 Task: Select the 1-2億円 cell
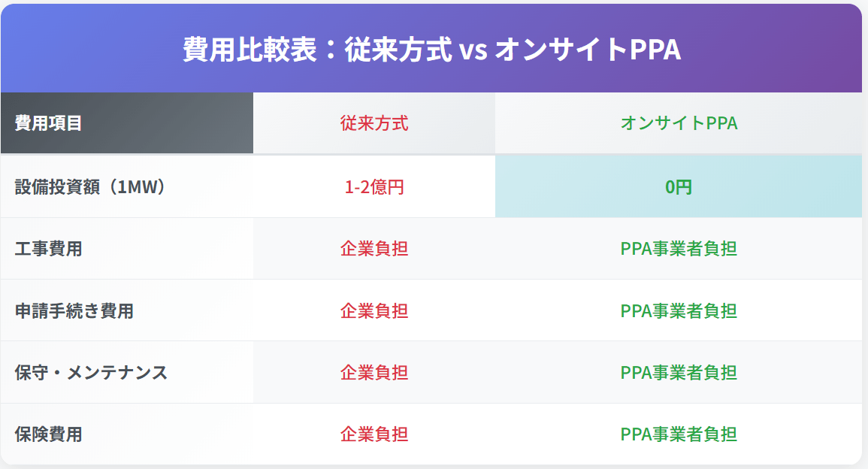pos(374,187)
